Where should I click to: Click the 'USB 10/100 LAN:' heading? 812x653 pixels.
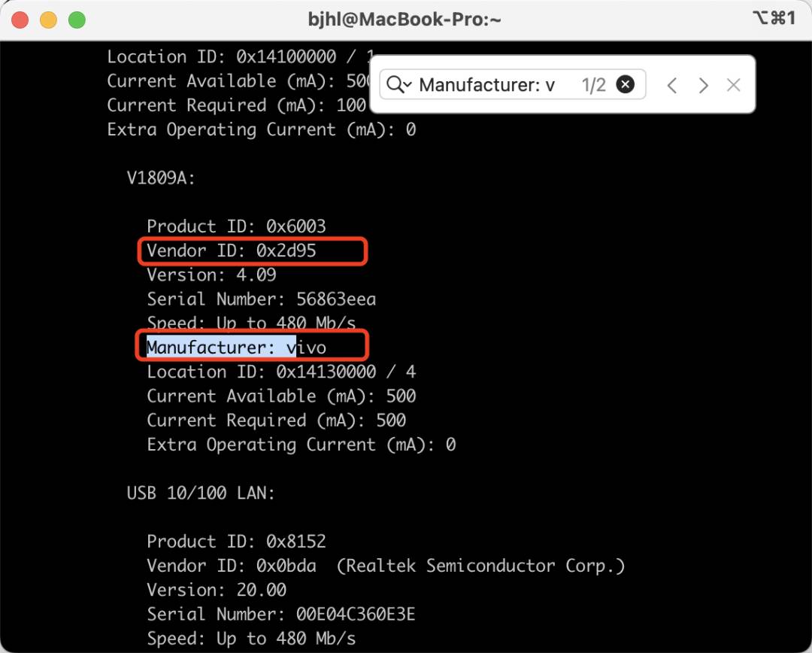tap(201, 493)
